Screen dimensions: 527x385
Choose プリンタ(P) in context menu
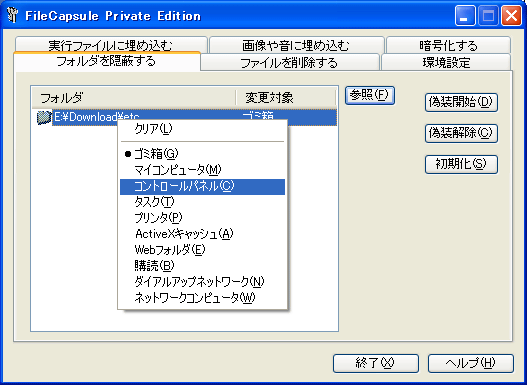(x=202, y=218)
